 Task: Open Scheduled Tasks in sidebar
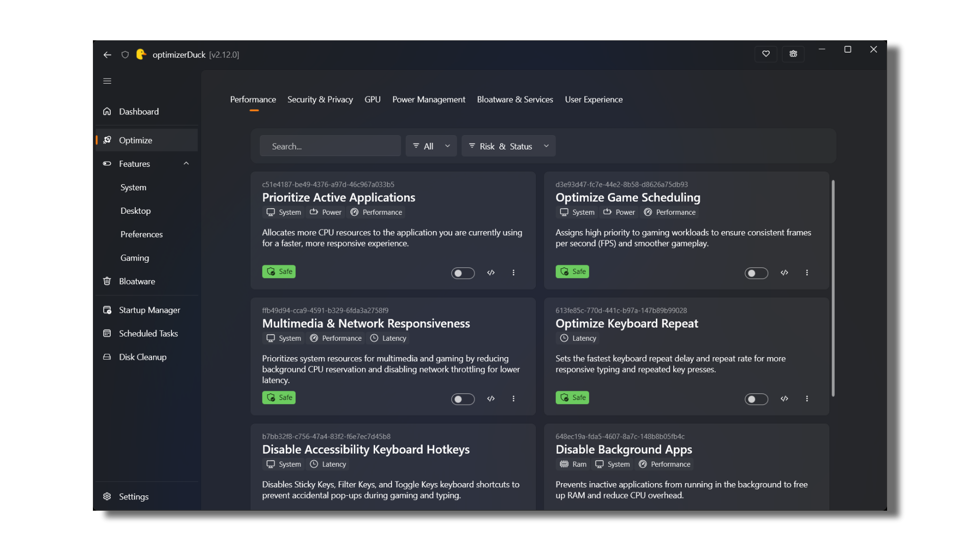pos(147,333)
